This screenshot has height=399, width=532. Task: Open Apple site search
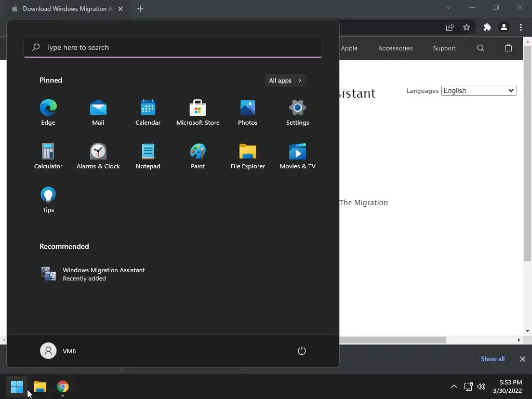[x=481, y=48]
